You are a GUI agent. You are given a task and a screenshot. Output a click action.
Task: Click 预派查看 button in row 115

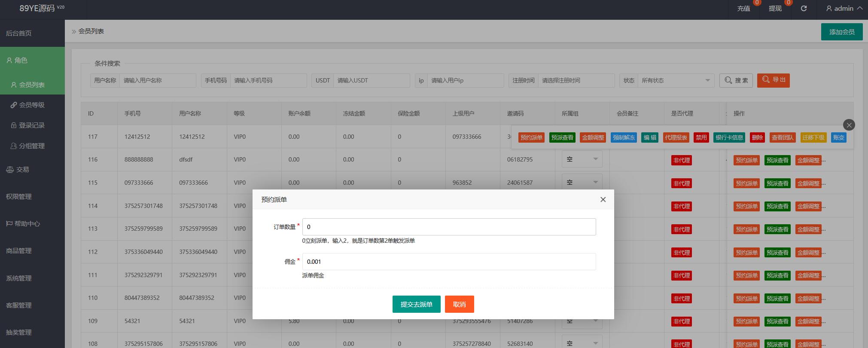[777, 183]
